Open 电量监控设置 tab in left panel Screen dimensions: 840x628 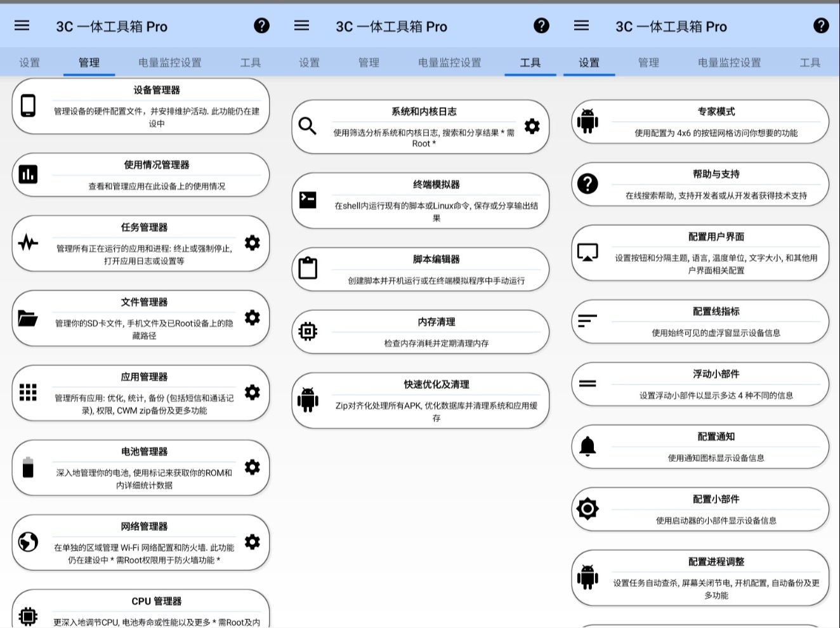169,62
